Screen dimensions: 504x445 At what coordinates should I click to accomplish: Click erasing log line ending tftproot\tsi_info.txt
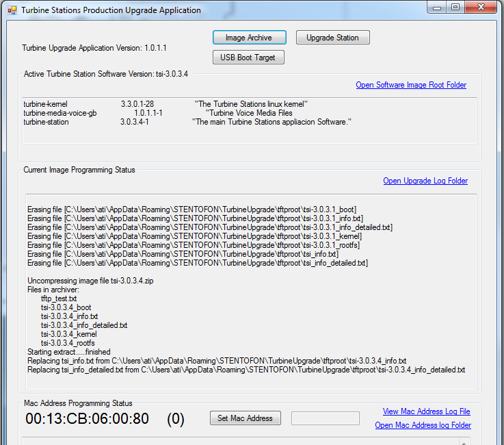pyautogui.click(x=183, y=254)
